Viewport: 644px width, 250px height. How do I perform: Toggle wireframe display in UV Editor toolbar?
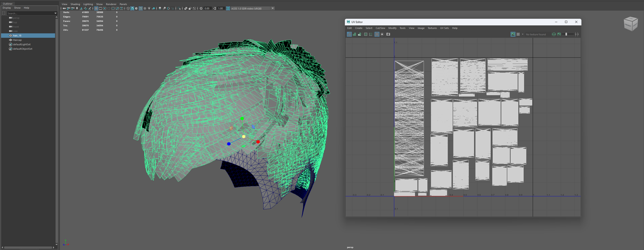click(349, 34)
